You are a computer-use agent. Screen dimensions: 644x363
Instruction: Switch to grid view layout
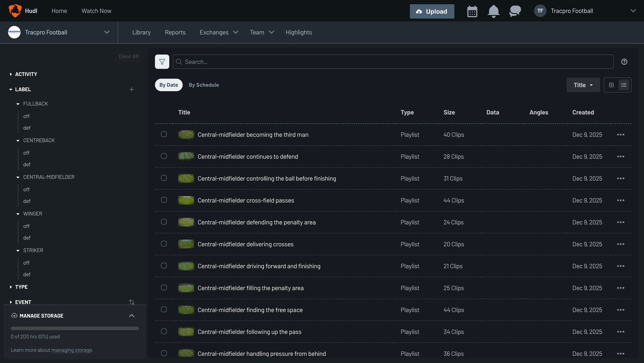coord(611,85)
